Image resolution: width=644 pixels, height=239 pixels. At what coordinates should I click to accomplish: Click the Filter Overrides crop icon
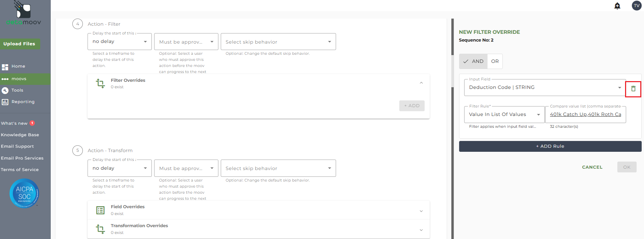[100, 83]
